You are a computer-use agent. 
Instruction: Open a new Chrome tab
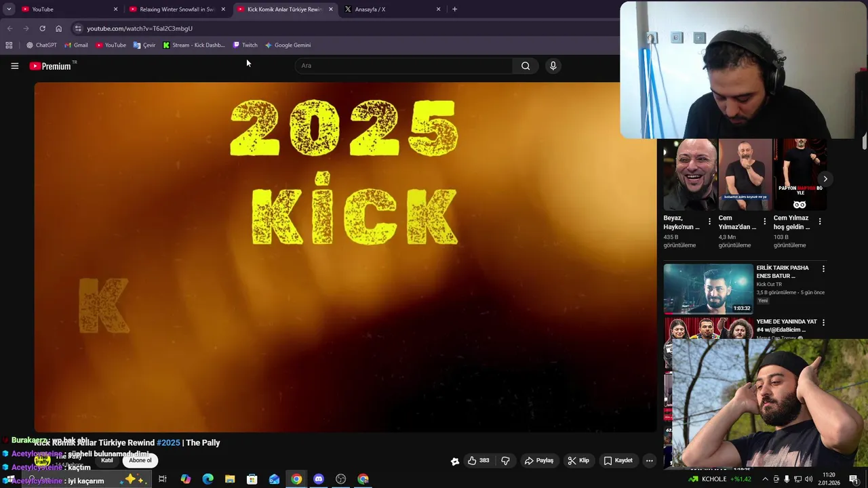pyautogui.click(x=454, y=9)
